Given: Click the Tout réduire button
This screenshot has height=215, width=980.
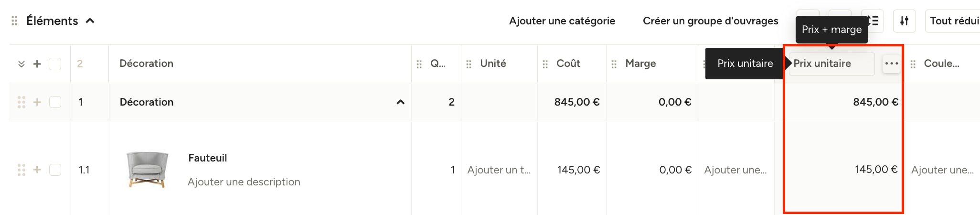Looking at the screenshot, I should point(953,21).
